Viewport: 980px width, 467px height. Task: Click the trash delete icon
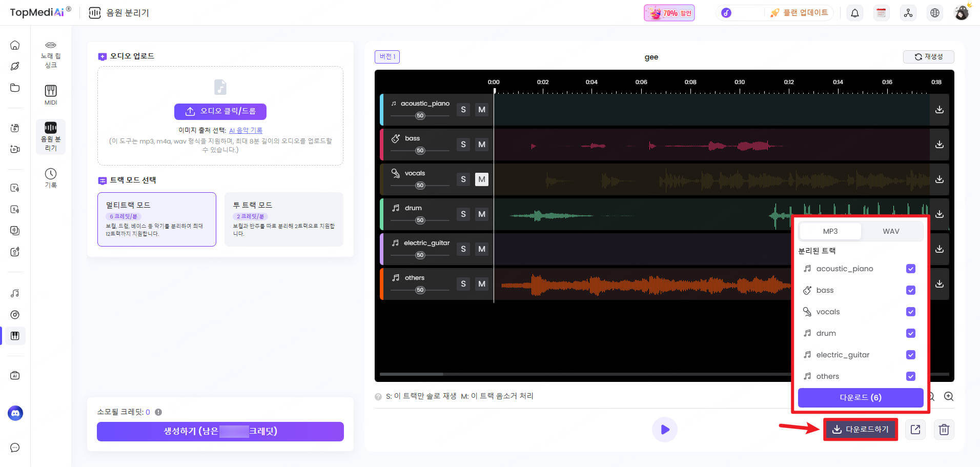coord(944,430)
